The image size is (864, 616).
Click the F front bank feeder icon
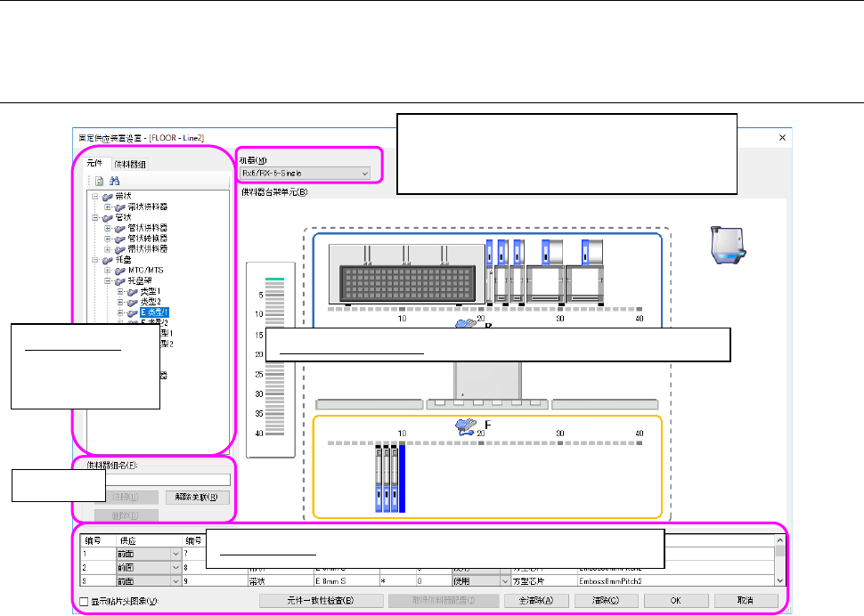pos(464,426)
